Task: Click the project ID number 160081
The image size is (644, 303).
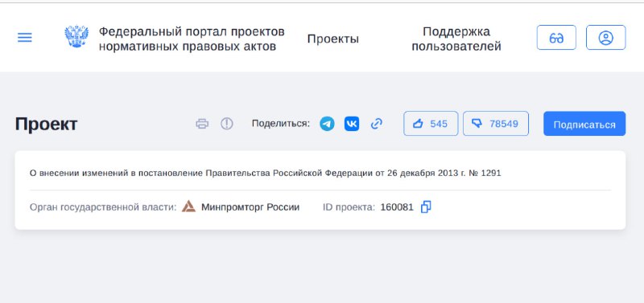Action: tap(397, 207)
